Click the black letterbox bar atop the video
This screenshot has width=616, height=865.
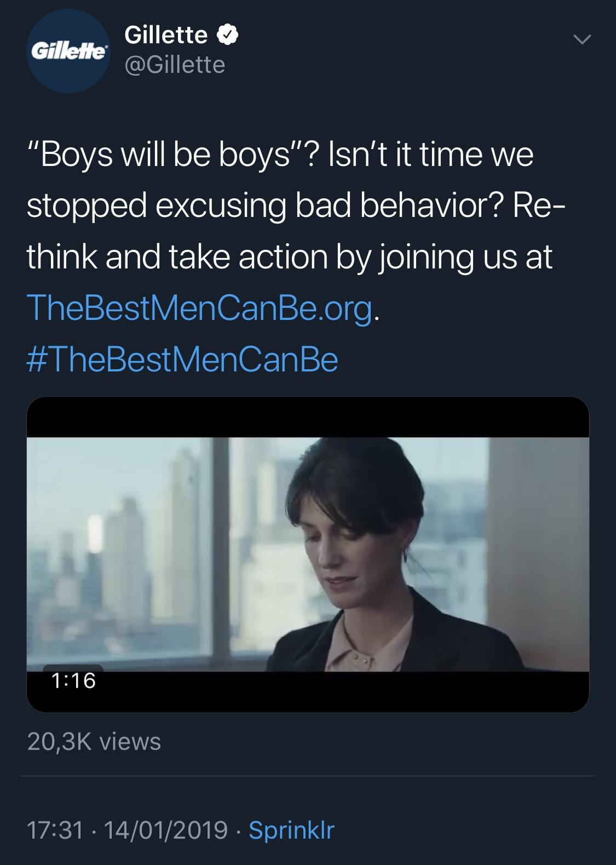click(308, 417)
